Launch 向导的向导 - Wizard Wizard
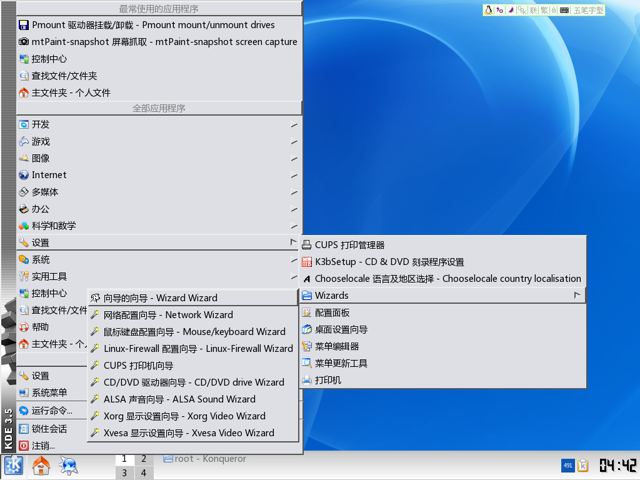This screenshot has width=640, height=480. [x=193, y=298]
